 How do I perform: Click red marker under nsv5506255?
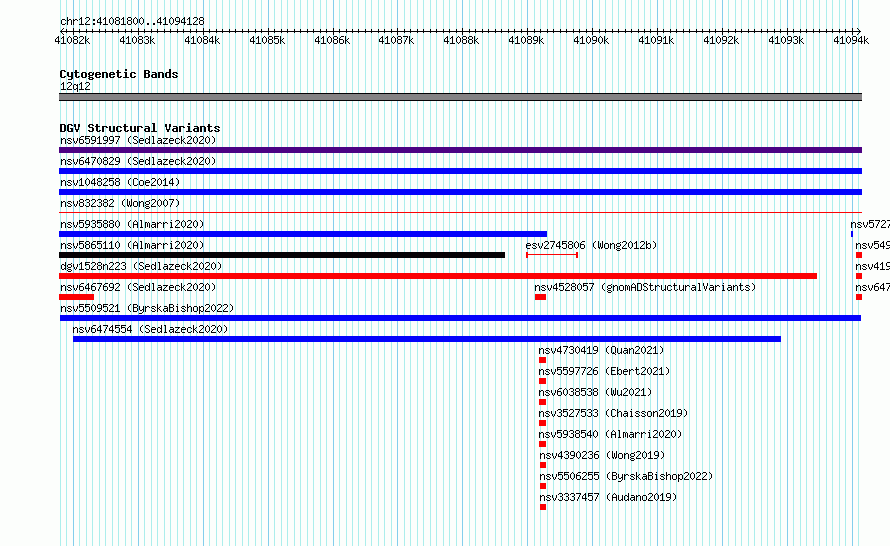543,486
